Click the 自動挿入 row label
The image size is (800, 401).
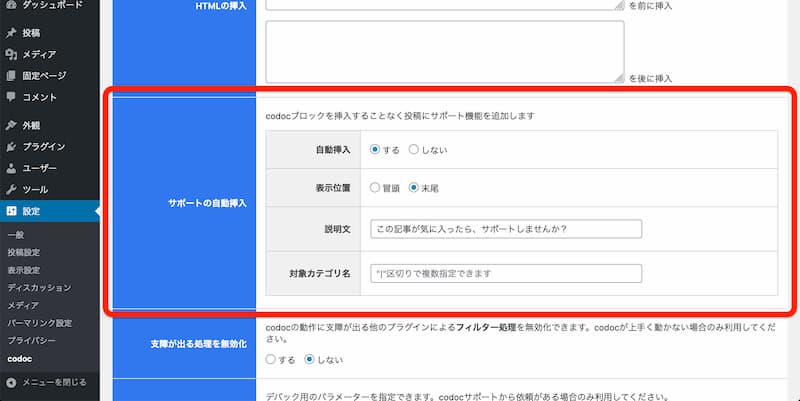coord(333,149)
